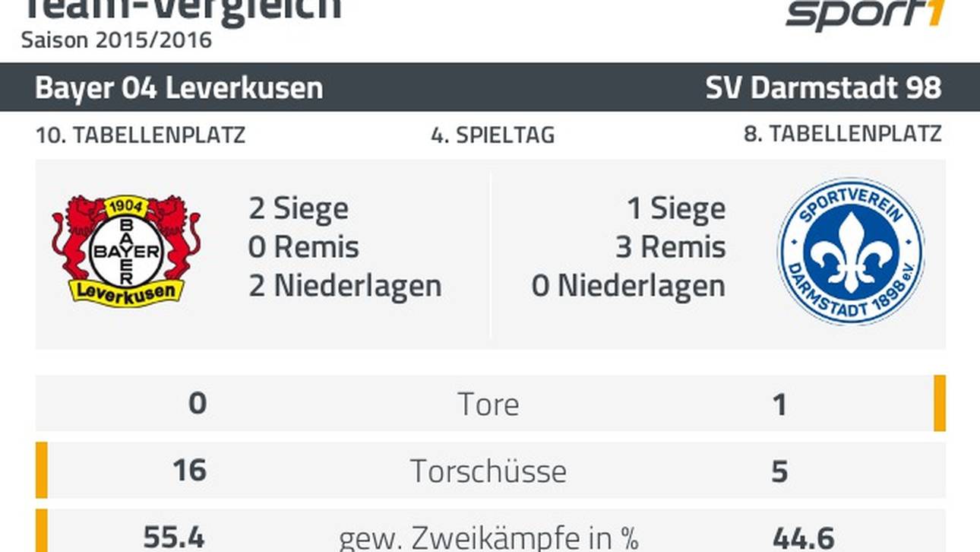Click the gew. Zweikämpfe in % label

pos(488,538)
